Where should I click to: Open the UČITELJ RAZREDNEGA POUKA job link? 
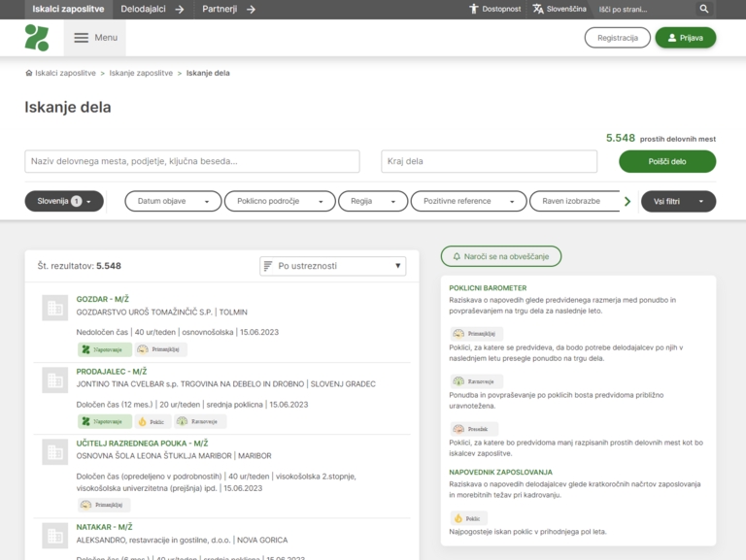coord(142,444)
